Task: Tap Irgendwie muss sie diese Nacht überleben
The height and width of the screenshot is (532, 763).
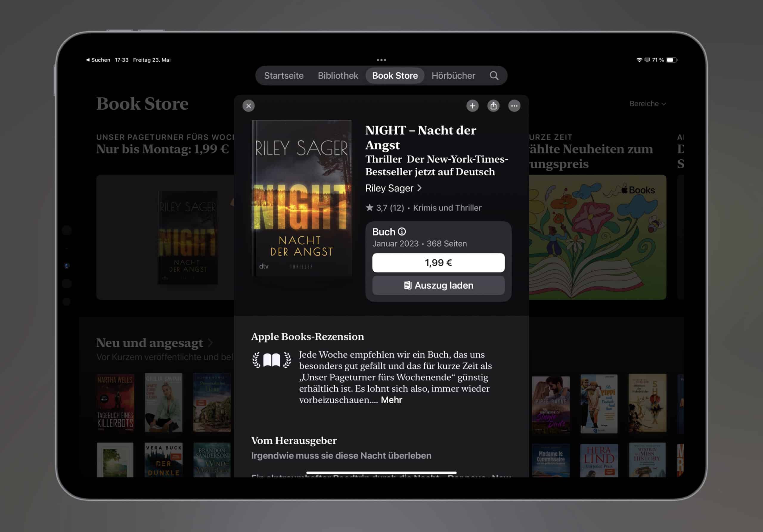Action: click(x=341, y=456)
